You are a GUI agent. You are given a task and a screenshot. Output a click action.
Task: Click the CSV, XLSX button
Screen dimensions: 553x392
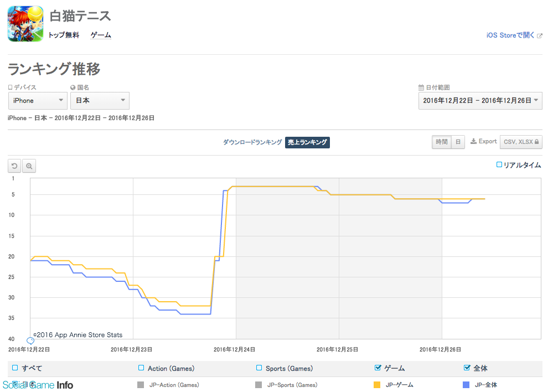[521, 142]
